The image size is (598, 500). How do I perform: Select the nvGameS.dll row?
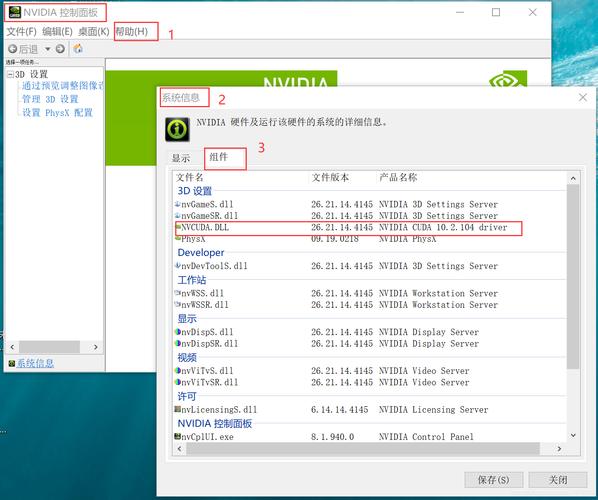pos(370,204)
